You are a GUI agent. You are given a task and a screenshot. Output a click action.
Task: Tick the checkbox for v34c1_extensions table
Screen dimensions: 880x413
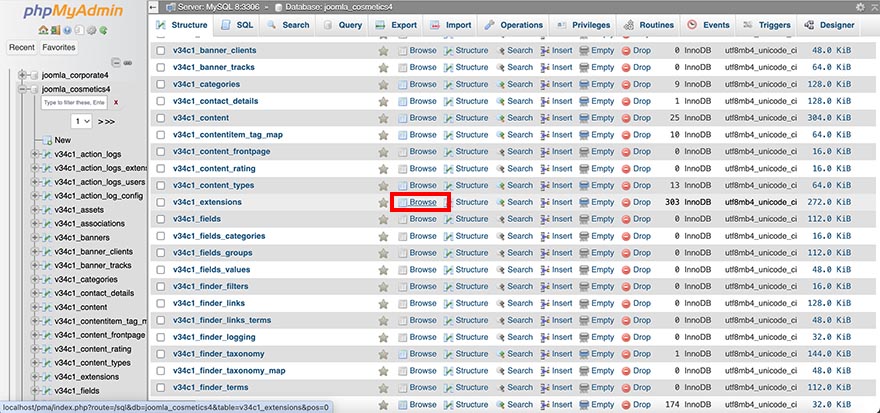(x=160, y=202)
